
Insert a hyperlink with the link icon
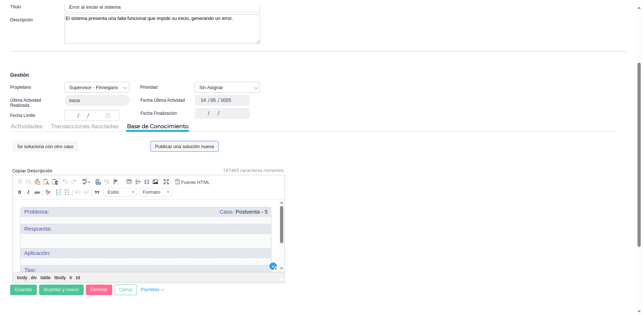click(x=98, y=182)
